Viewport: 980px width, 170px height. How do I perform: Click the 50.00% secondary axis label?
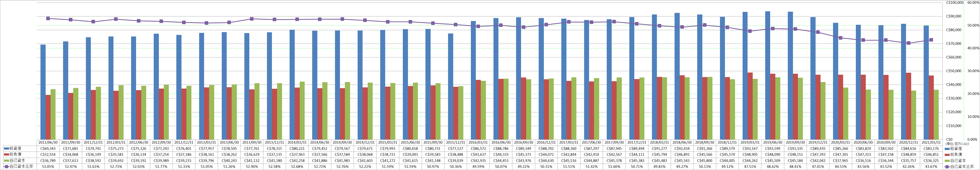973,26
